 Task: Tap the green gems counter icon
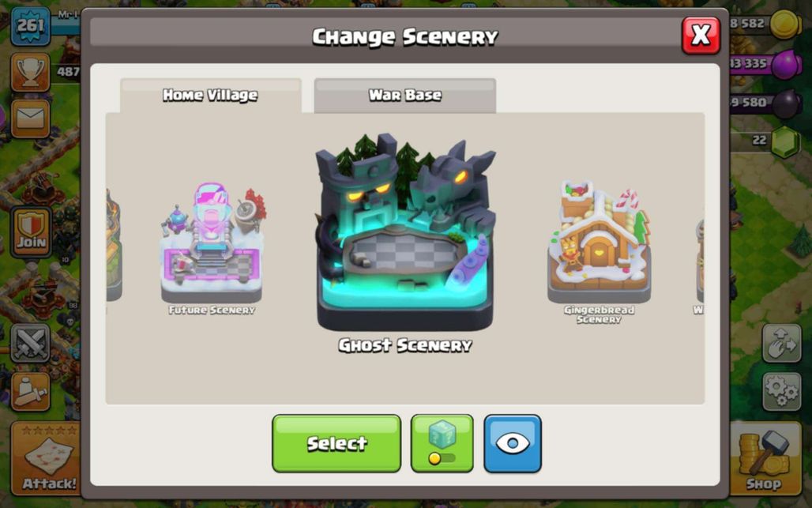pyautogui.click(x=786, y=141)
